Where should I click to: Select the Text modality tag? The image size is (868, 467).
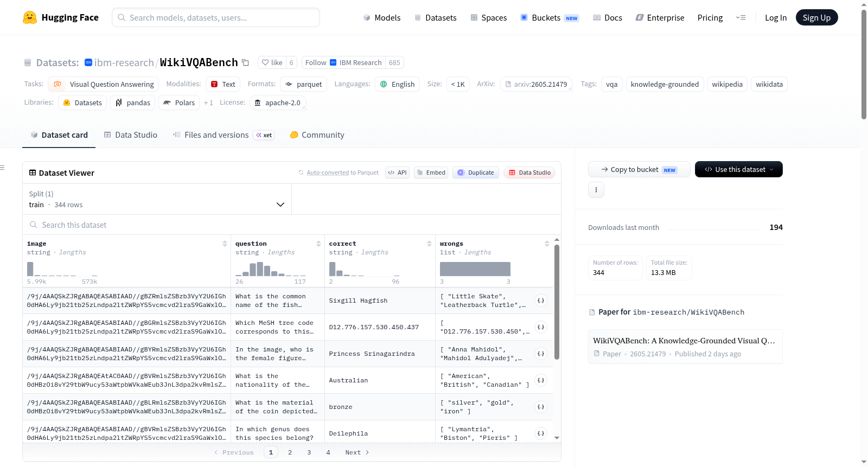(223, 84)
